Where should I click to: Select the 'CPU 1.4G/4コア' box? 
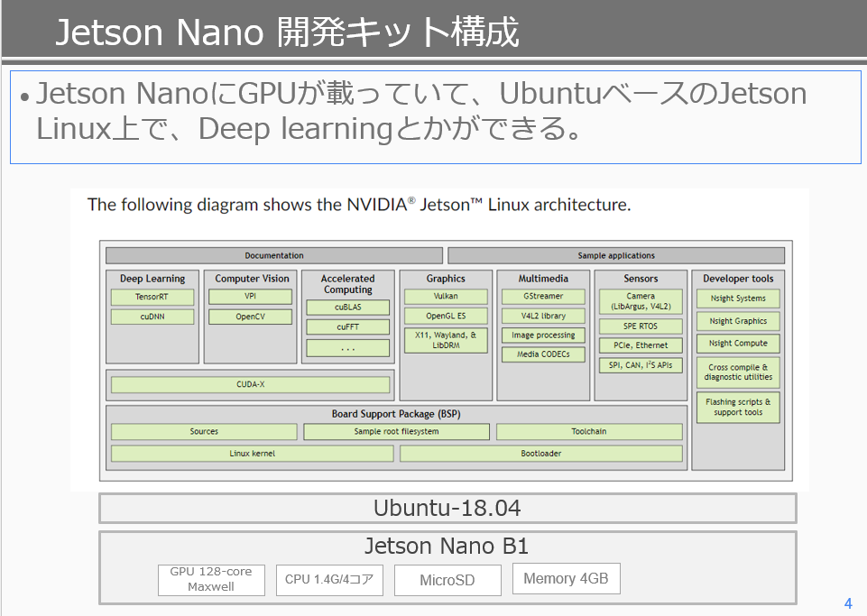329,580
